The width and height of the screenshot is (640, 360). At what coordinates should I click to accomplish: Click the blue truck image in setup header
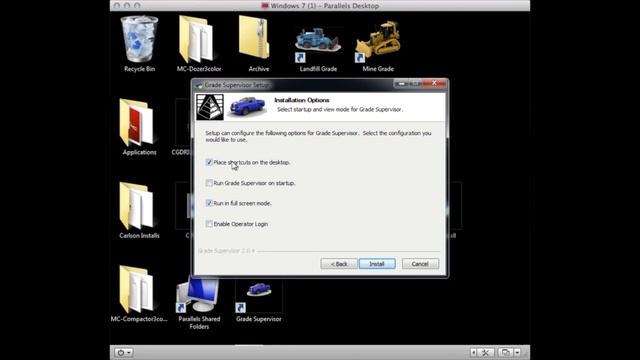pos(248,106)
